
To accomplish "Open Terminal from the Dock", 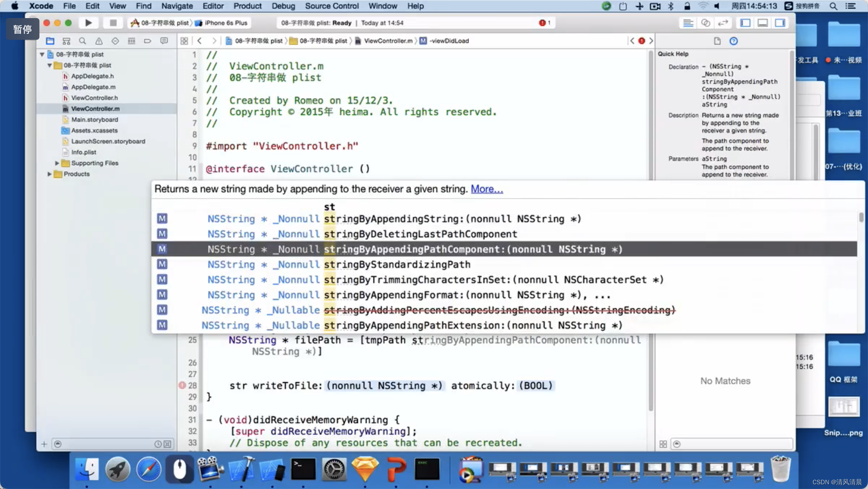I will [303, 469].
